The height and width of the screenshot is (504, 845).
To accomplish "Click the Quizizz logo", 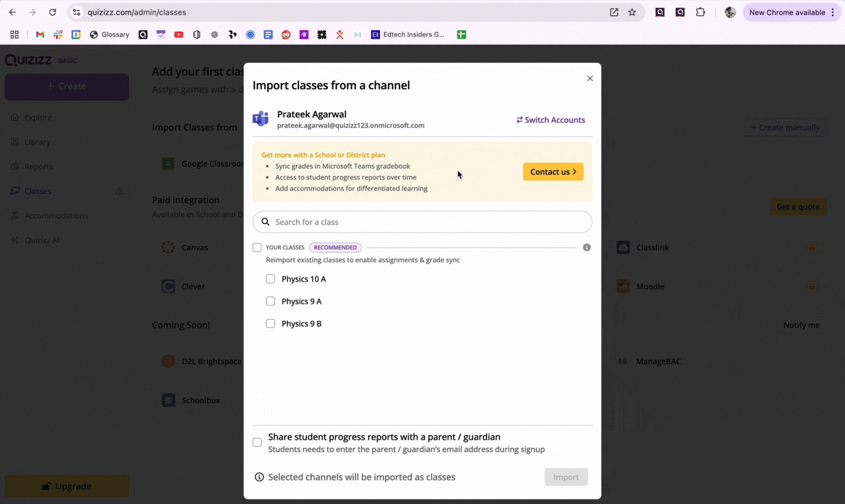I will tap(28, 60).
